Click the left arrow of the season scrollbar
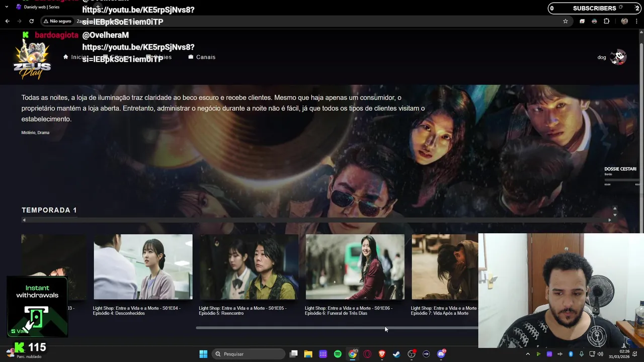Viewport: 644px width, 362px height. pos(24,220)
